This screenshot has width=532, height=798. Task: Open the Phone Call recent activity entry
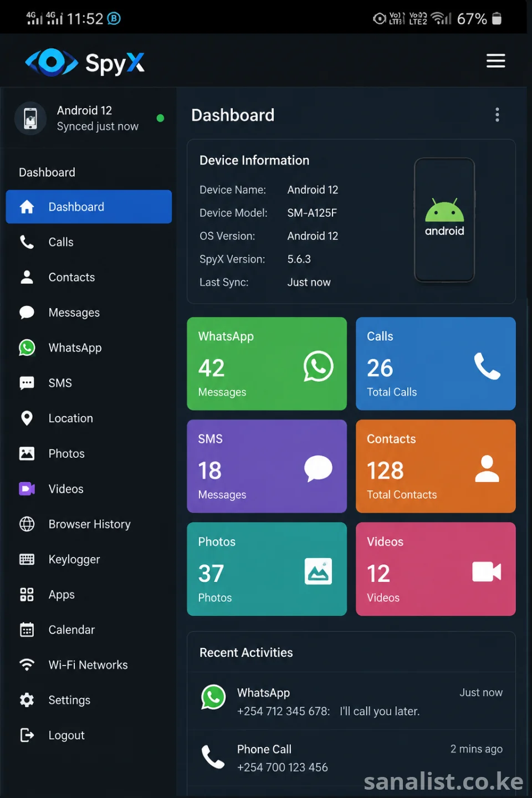[x=351, y=758]
